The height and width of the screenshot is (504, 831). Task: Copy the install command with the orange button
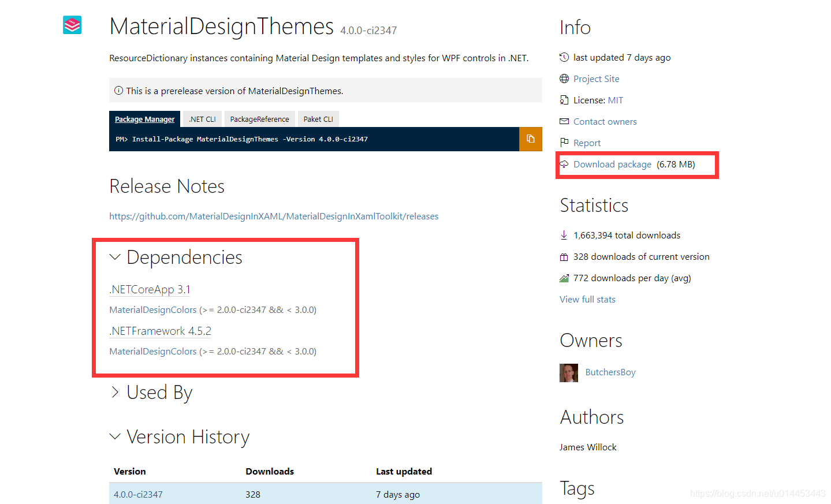[x=530, y=139]
